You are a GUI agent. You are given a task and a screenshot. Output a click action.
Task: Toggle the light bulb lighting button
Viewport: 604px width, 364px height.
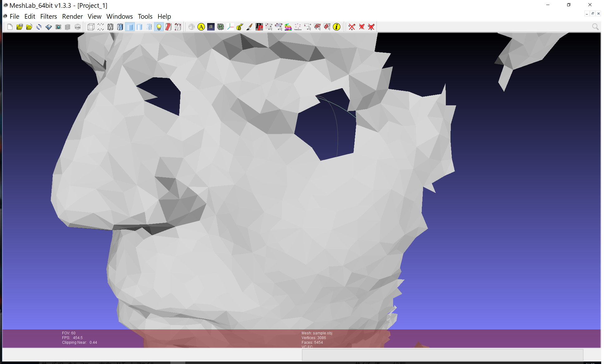tap(159, 27)
